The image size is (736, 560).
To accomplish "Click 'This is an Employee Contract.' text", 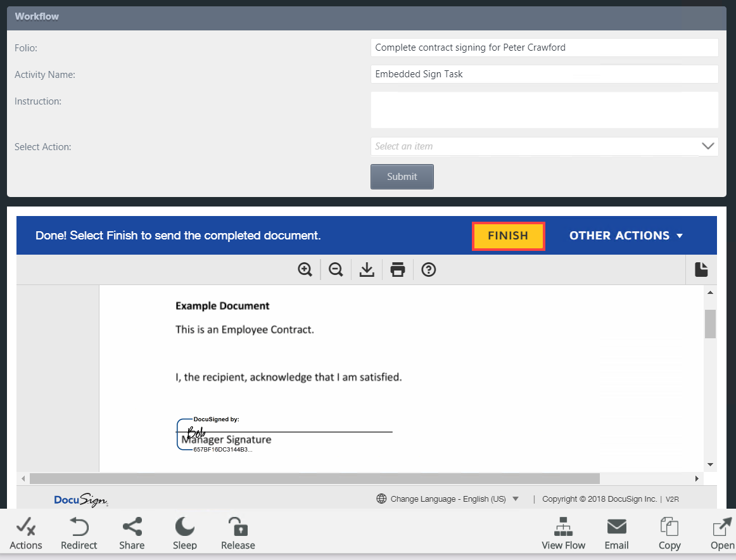I will point(244,330).
